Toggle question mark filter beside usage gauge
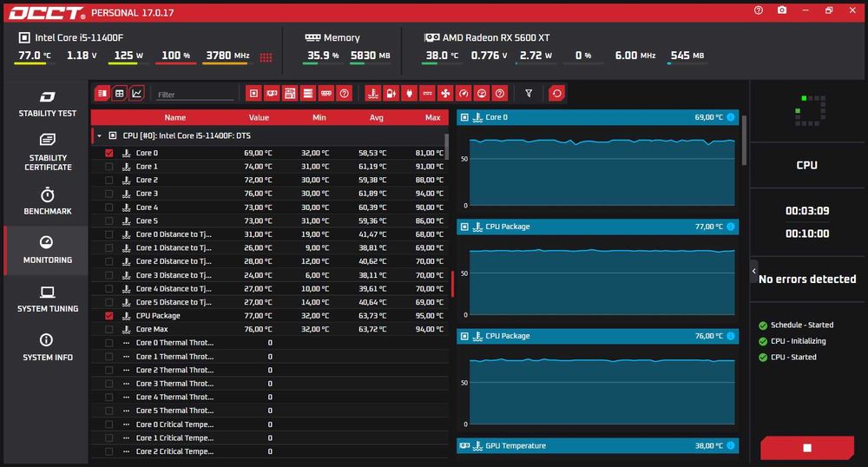Viewport: 868px width, 467px height. click(x=500, y=94)
